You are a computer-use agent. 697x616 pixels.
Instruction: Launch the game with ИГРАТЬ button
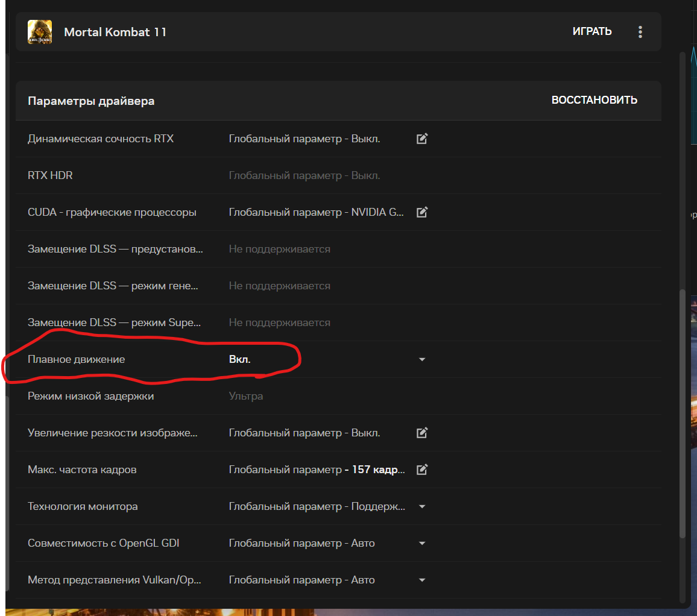point(591,31)
